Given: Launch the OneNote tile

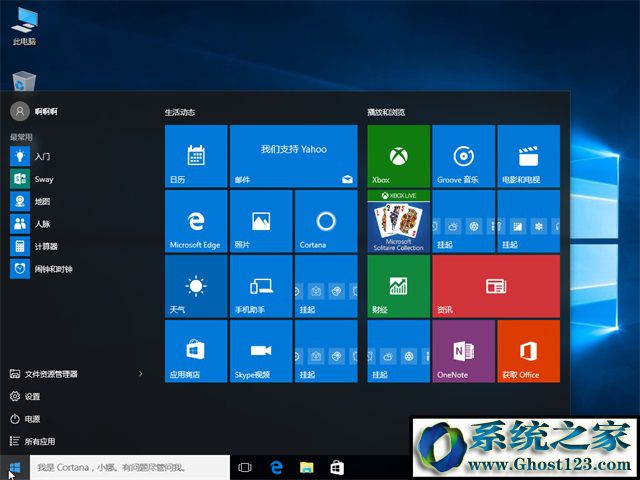Looking at the screenshot, I should click(x=464, y=351).
